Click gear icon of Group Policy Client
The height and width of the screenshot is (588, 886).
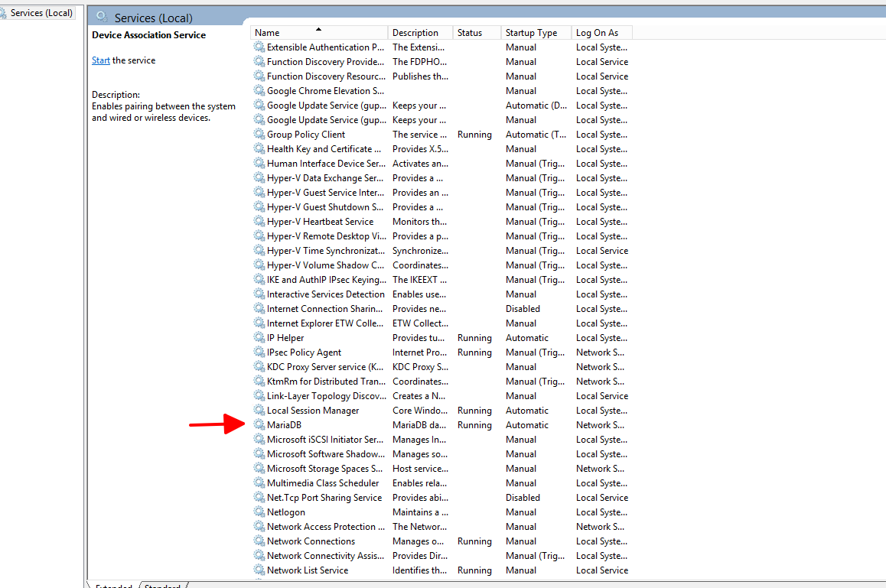(259, 134)
